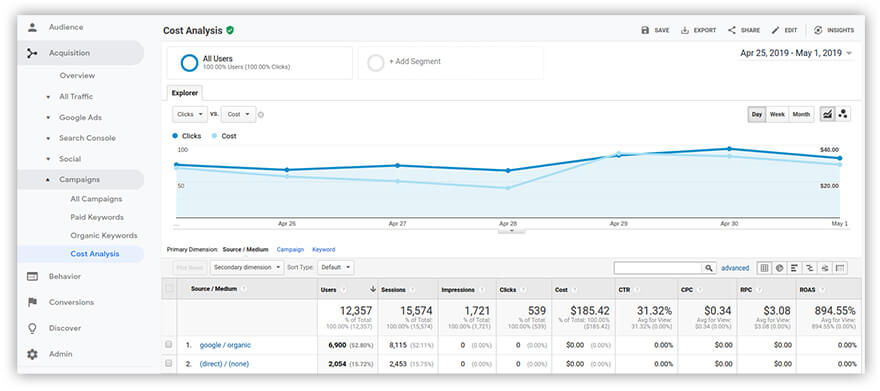Screen dimensions: 880x391
Task: Open the date range Apr 25 - May 1 picker
Action: 796,53
